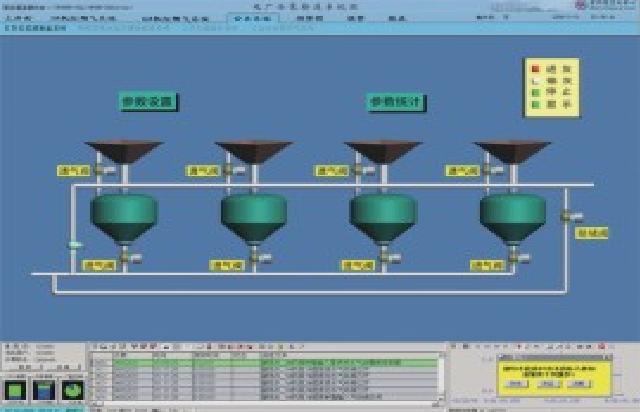Viewport: 640px width, 412px height.
Task: Click the first brown hopper on left
Action: point(122,151)
